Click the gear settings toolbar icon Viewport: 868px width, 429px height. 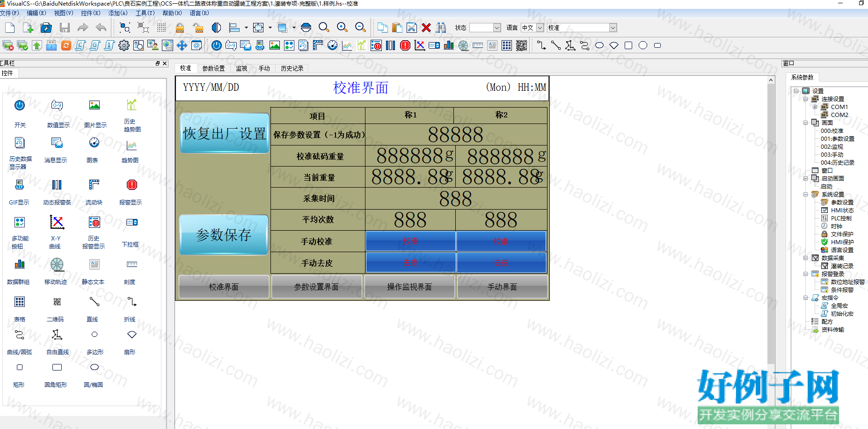(x=124, y=45)
